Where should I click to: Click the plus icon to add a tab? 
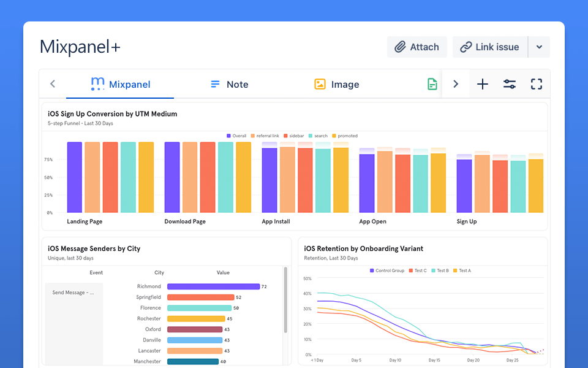tap(483, 85)
